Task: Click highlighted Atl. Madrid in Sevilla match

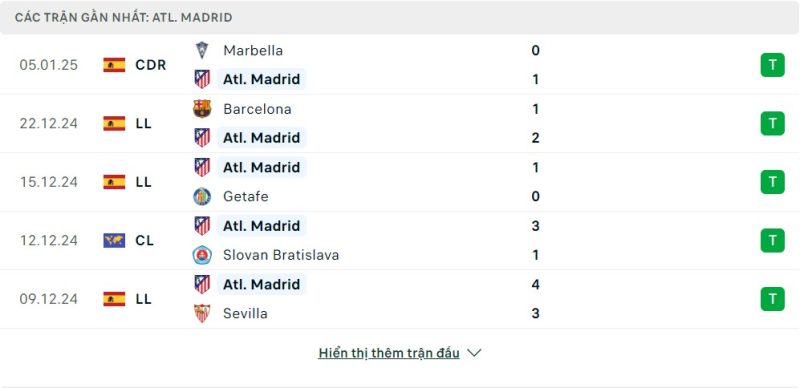Action: click(262, 284)
